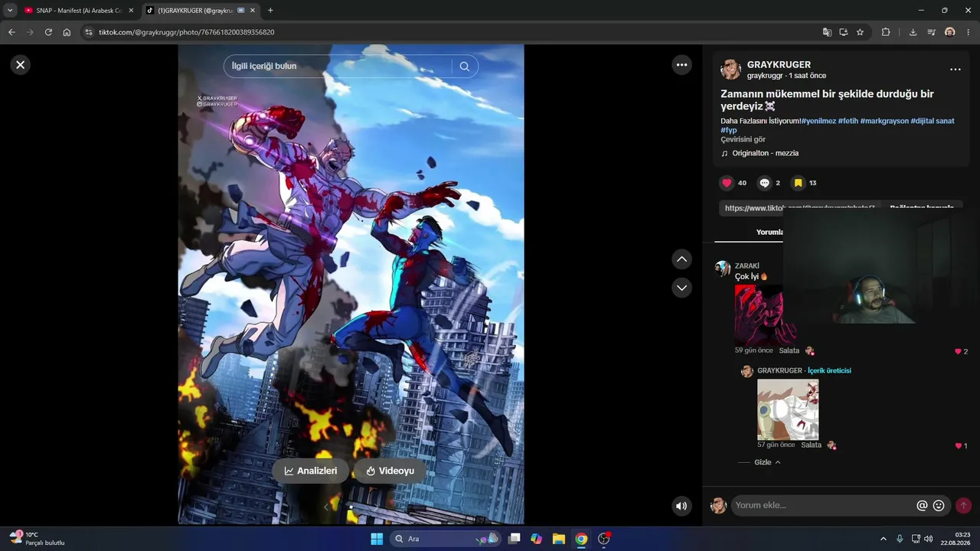Open the Chrome profile avatar
This screenshot has width=980, height=551.
click(949, 32)
